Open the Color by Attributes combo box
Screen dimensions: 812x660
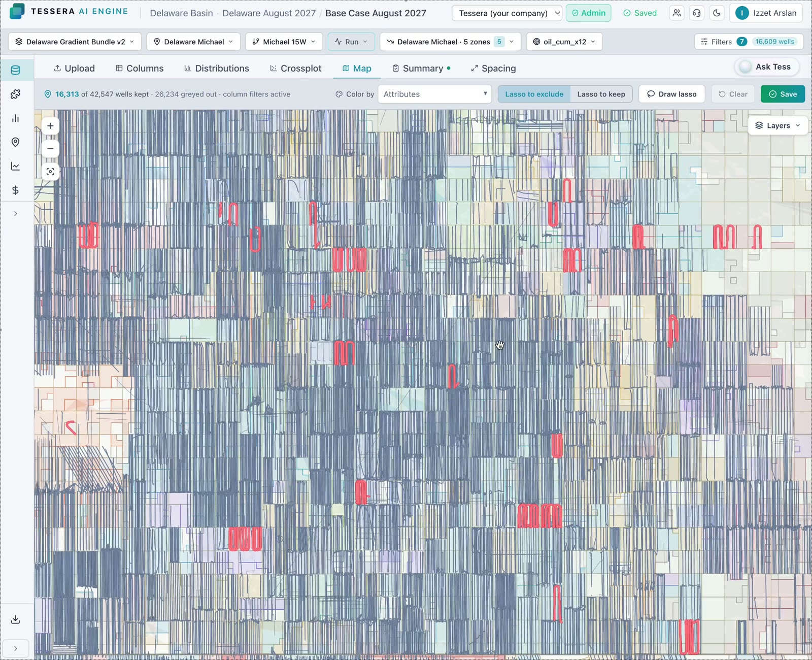(x=435, y=94)
